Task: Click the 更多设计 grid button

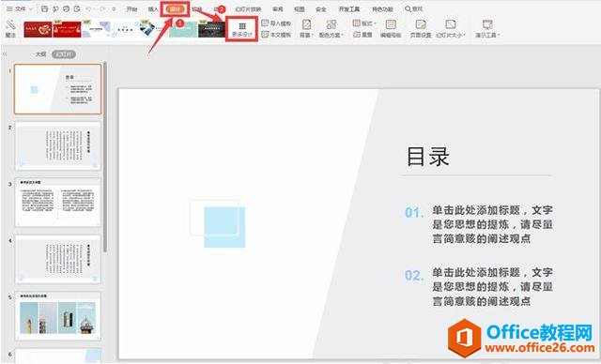Action: pyautogui.click(x=242, y=29)
